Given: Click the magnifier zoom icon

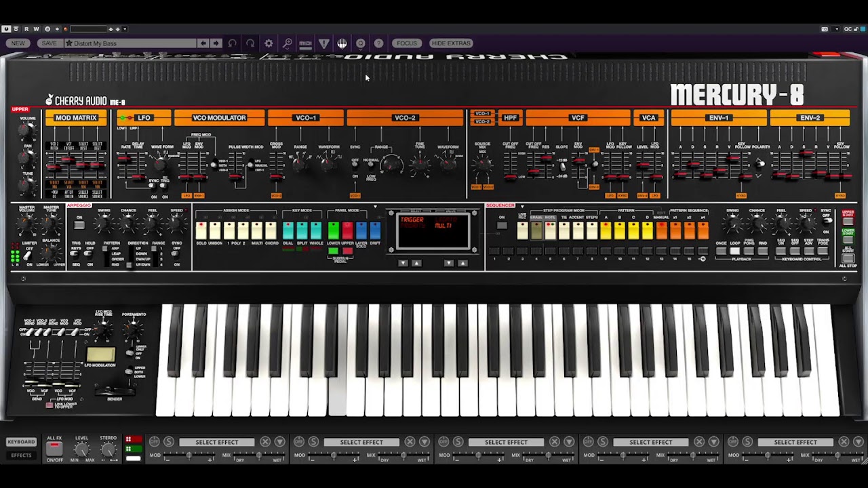Looking at the screenshot, I should click(x=287, y=43).
